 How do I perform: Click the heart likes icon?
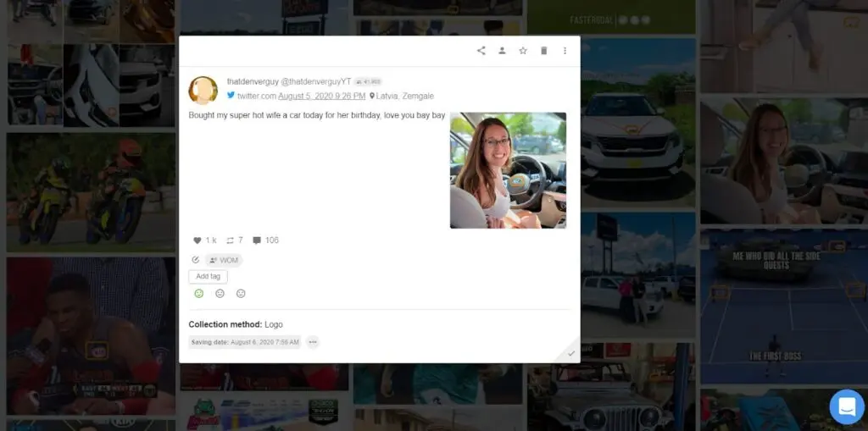point(198,240)
